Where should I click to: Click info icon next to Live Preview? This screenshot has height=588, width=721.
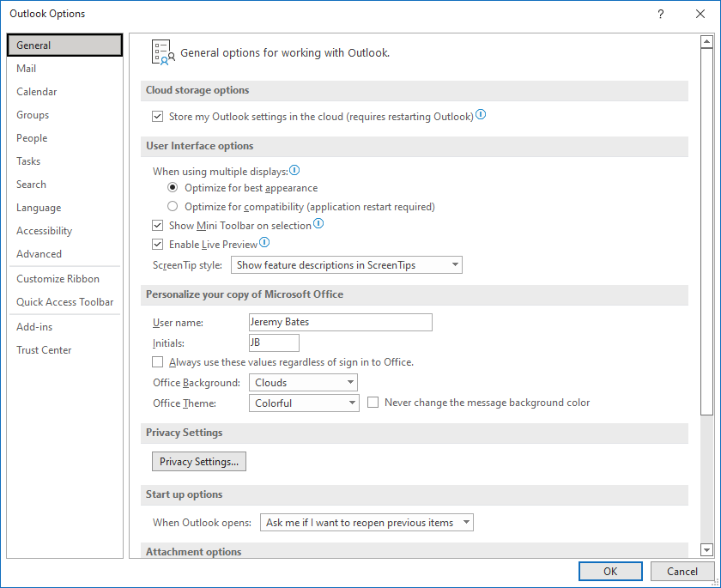(264, 242)
